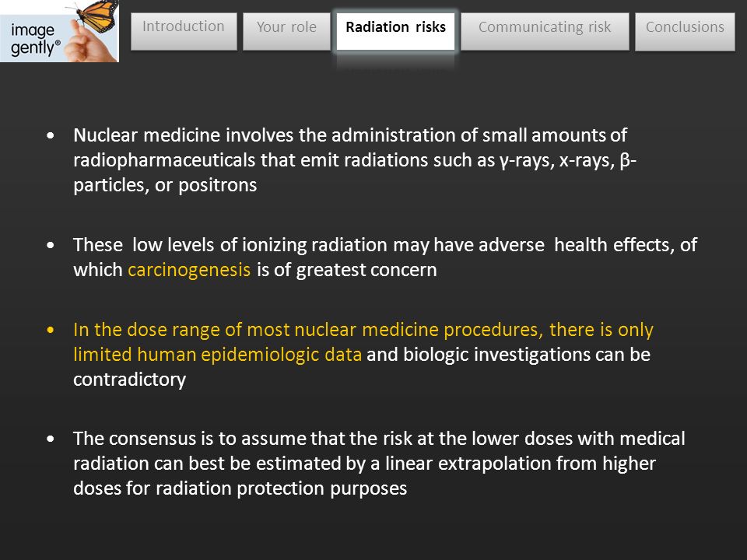Click the 'Nuclear medicine involves' paragraph
The image size is (747, 560).
point(355,160)
